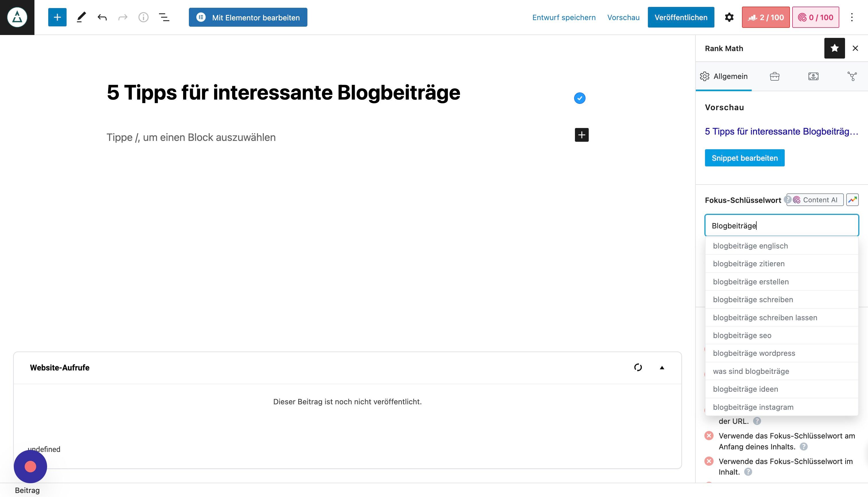Click Beitrag breadcrumb in footer
Image resolution: width=868 pixels, height=497 pixels.
click(27, 490)
